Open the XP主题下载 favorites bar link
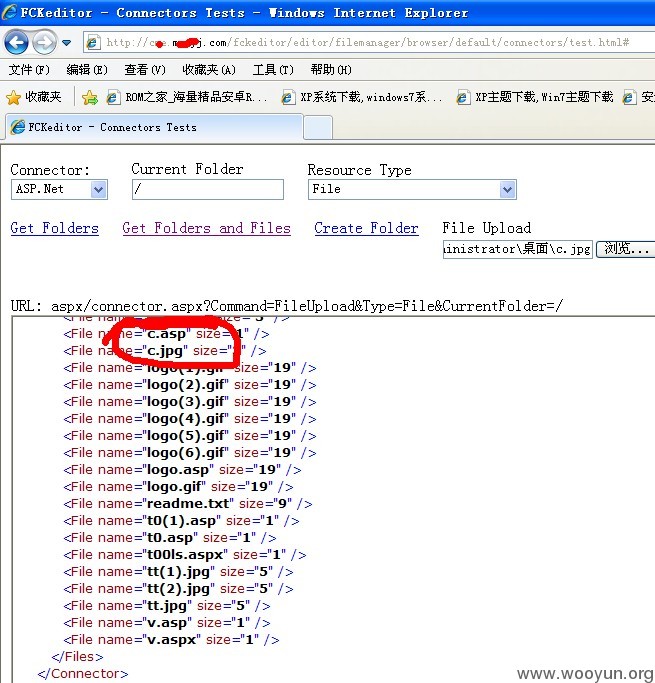This screenshot has height=683, width=655. pyautogui.click(x=535, y=97)
